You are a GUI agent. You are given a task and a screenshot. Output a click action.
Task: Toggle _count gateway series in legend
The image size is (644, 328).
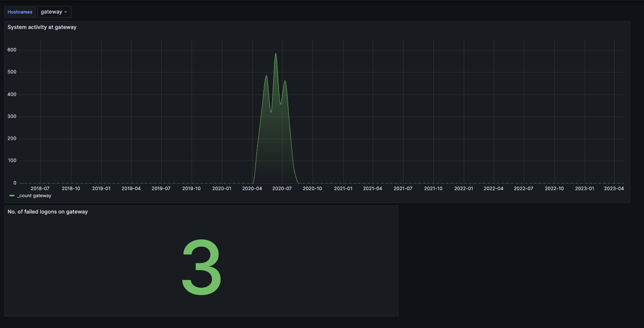coord(34,196)
